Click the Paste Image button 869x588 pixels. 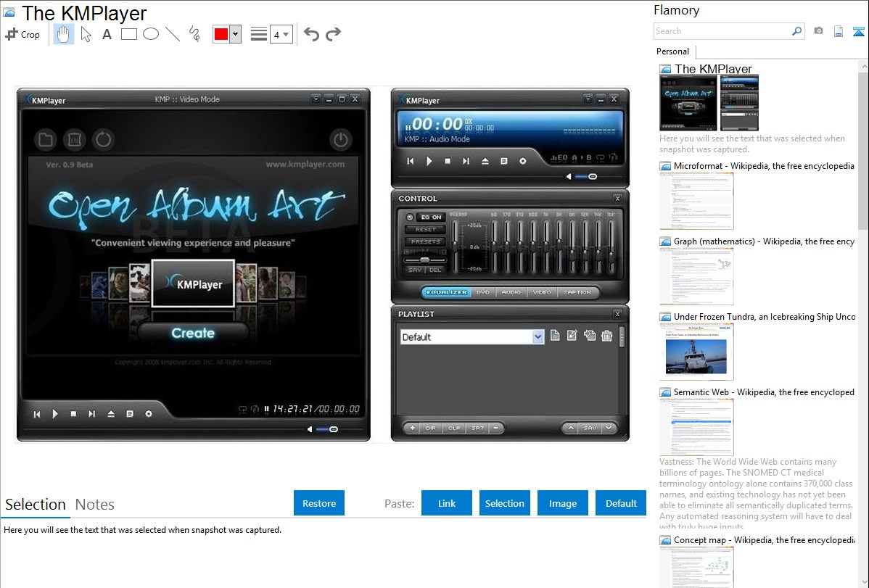563,503
